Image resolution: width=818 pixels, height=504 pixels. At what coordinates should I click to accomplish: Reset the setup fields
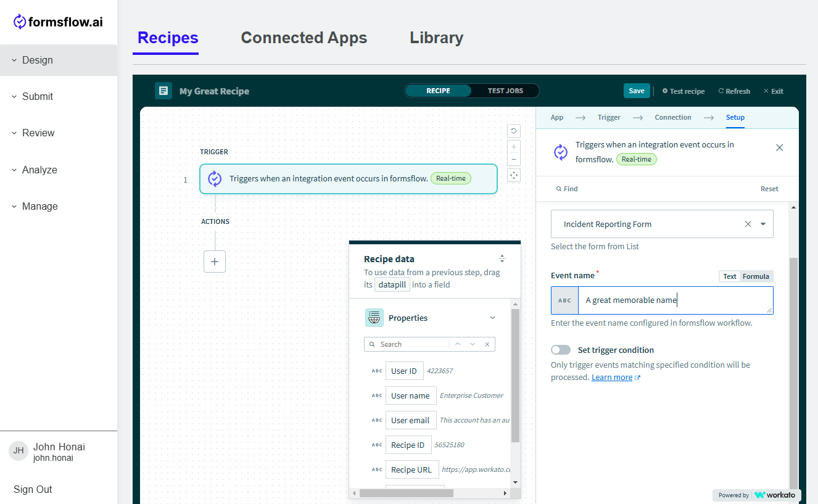click(x=769, y=189)
